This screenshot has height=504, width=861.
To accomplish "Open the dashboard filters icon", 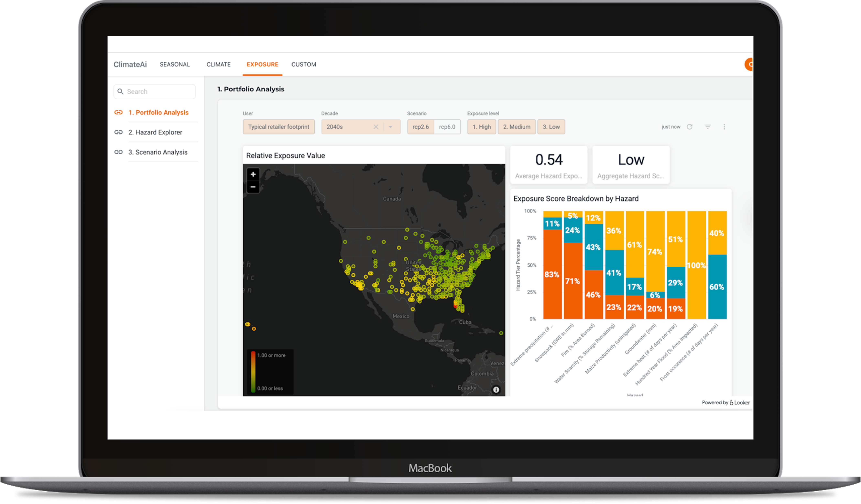I will [x=708, y=127].
